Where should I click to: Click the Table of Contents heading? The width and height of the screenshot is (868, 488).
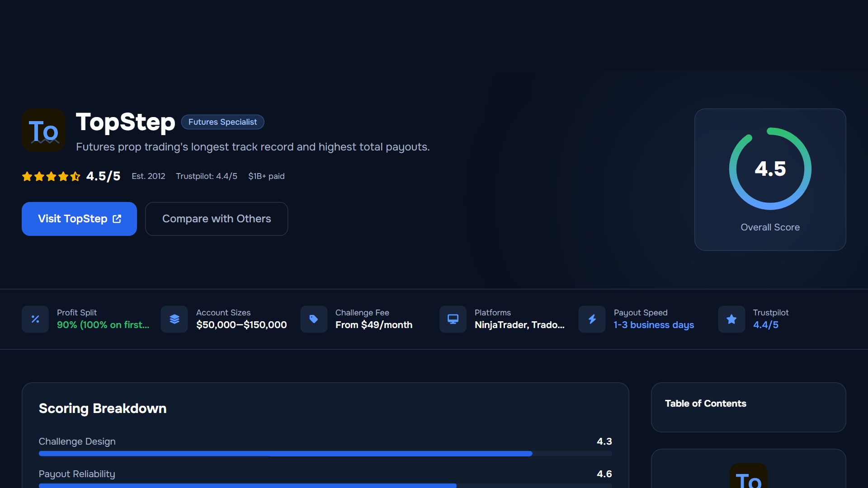706,404
